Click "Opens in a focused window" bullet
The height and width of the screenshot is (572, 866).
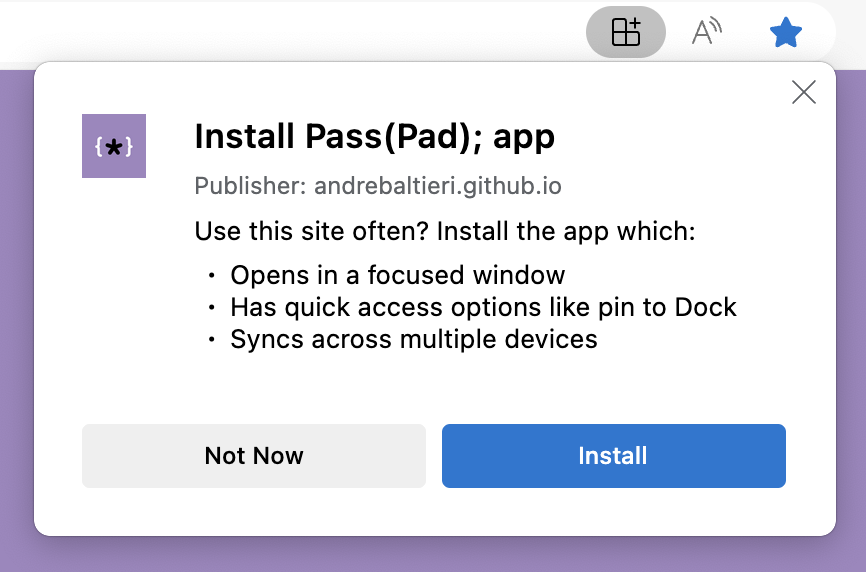tap(398, 275)
